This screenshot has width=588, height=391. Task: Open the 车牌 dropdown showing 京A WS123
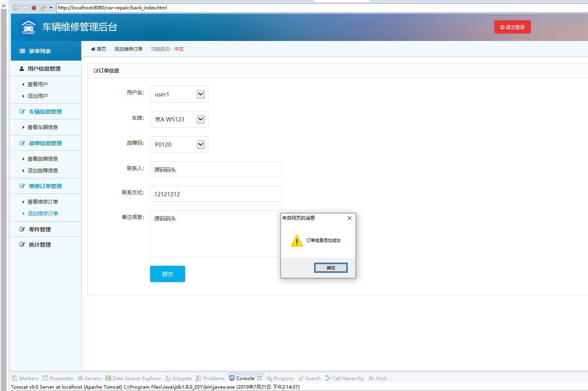pos(179,119)
